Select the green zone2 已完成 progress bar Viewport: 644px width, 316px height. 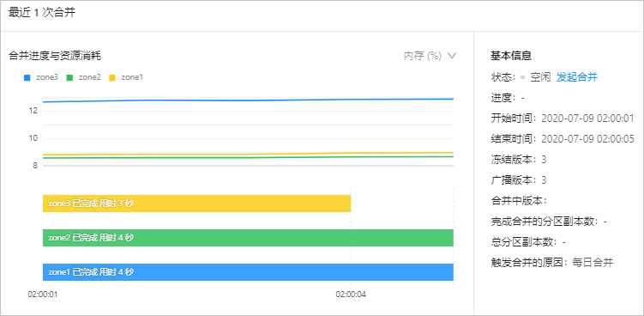(x=248, y=238)
